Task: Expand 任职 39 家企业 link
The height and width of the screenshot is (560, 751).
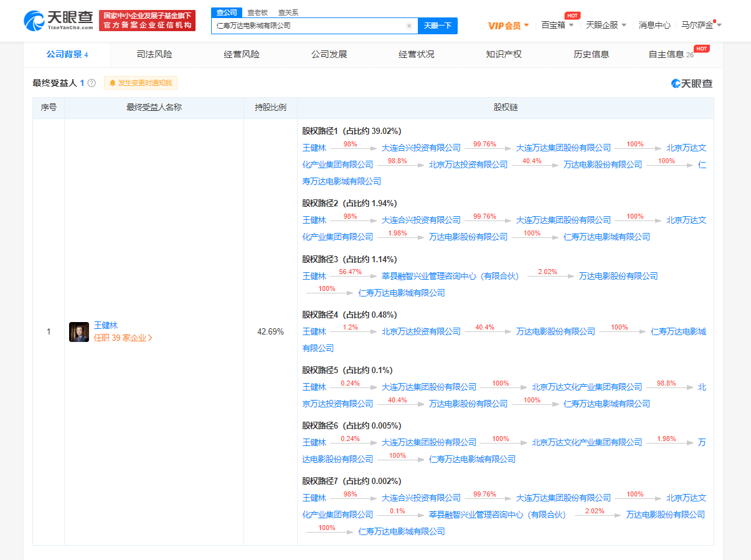Action: [x=123, y=338]
